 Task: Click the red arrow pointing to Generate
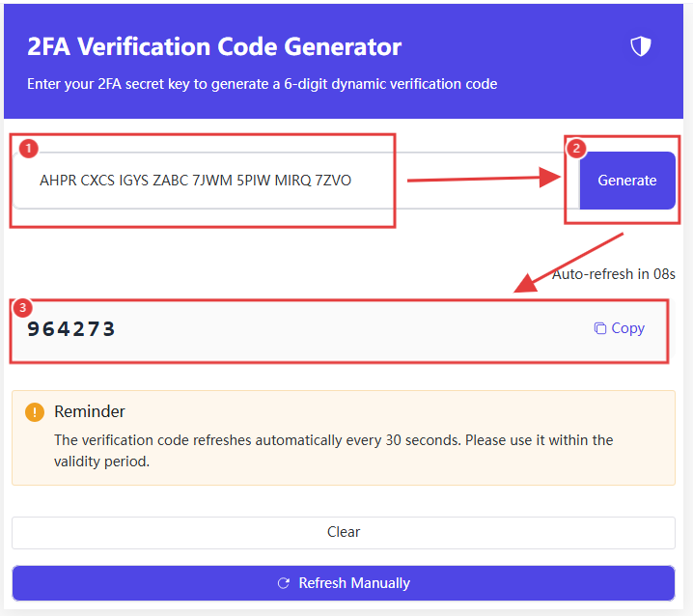(x=484, y=179)
